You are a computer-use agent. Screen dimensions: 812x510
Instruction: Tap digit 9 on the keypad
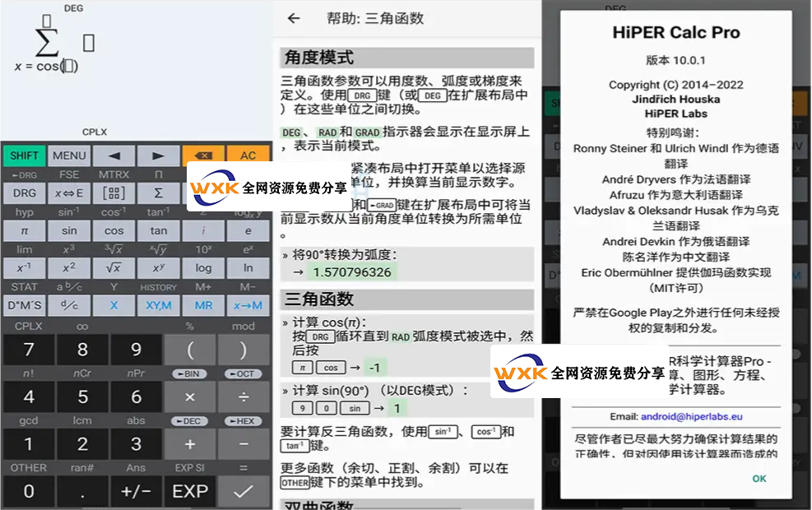pos(137,350)
